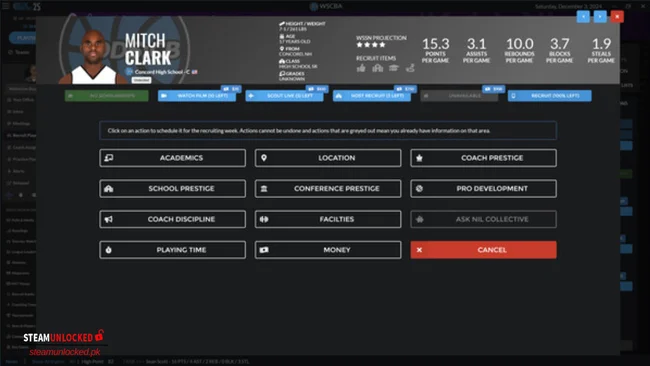
Task: Close the recruit panel with red X
Action: click(x=617, y=17)
